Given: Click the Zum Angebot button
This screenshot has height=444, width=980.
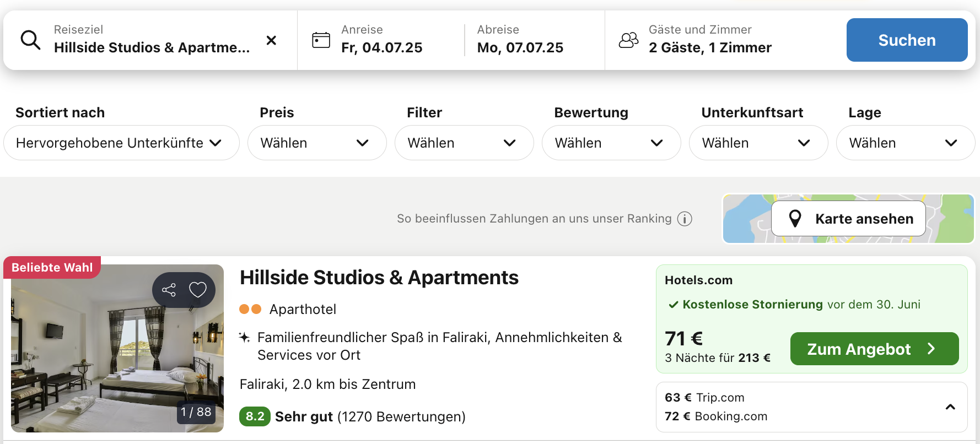Looking at the screenshot, I should (874, 349).
